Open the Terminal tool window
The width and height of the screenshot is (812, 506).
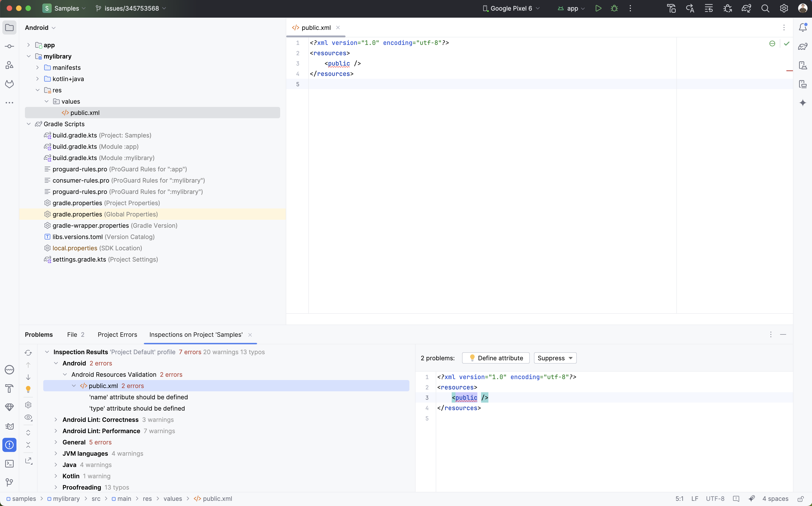point(9,463)
